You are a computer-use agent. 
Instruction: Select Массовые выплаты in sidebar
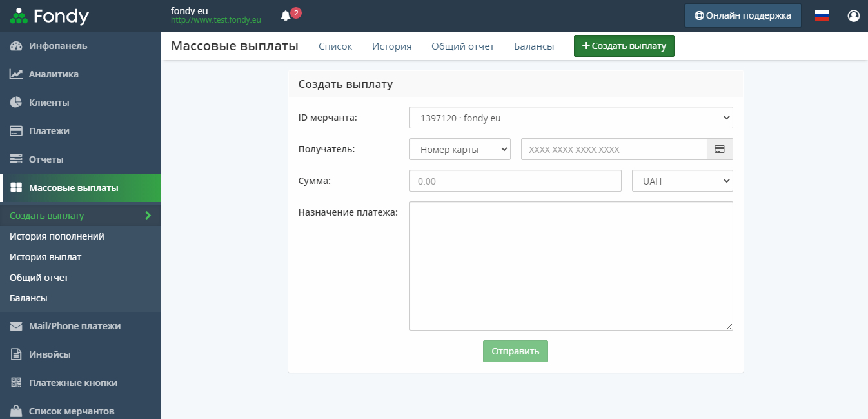(x=81, y=188)
